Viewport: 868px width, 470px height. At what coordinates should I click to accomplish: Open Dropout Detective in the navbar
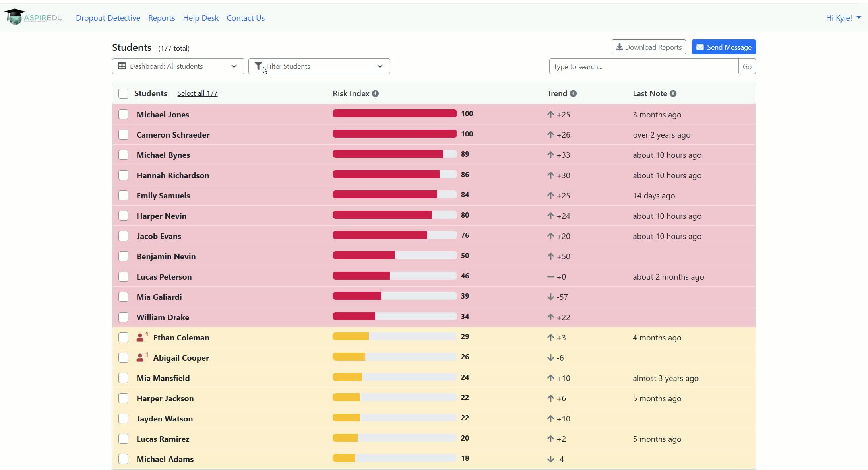(108, 18)
